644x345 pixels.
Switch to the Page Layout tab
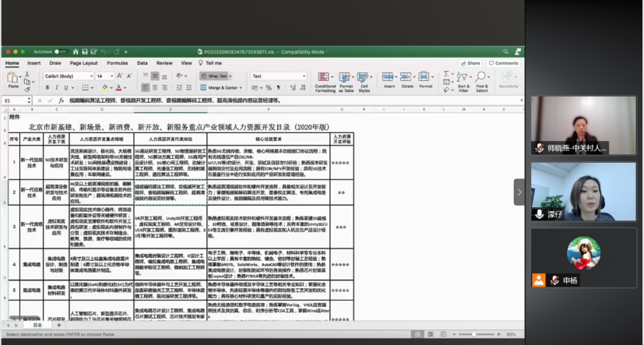84,63
